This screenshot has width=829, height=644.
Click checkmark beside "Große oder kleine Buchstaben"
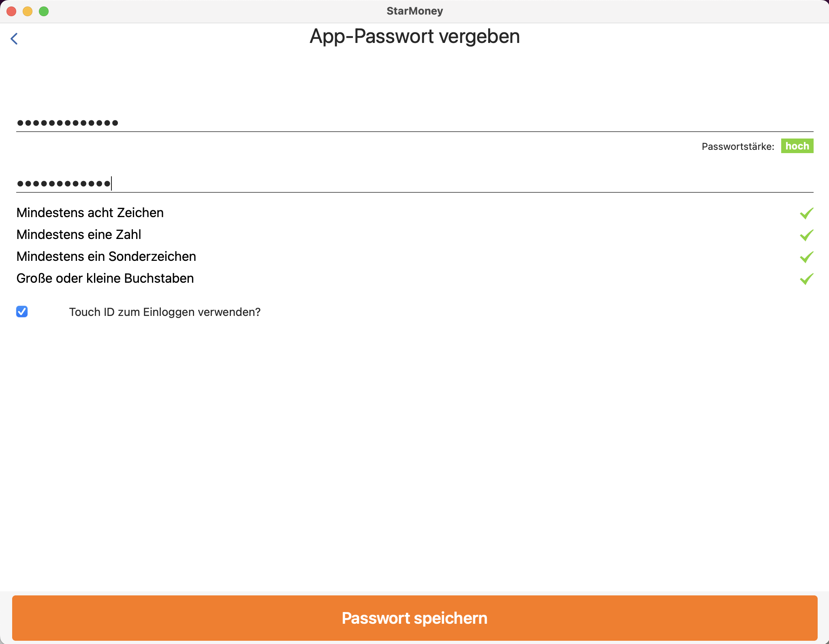pyautogui.click(x=806, y=279)
